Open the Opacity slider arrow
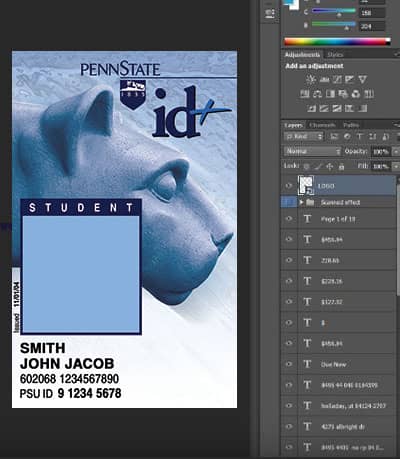400x459 pixels. 396,152
